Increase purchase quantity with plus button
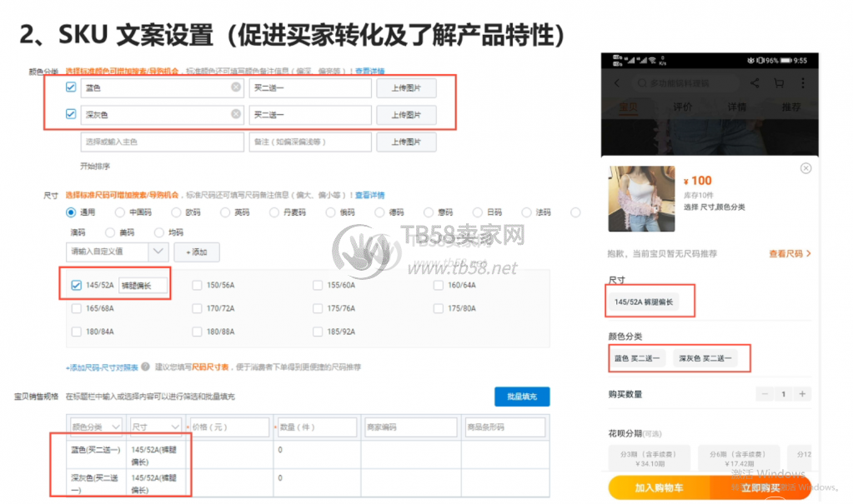 coord(802,394)
